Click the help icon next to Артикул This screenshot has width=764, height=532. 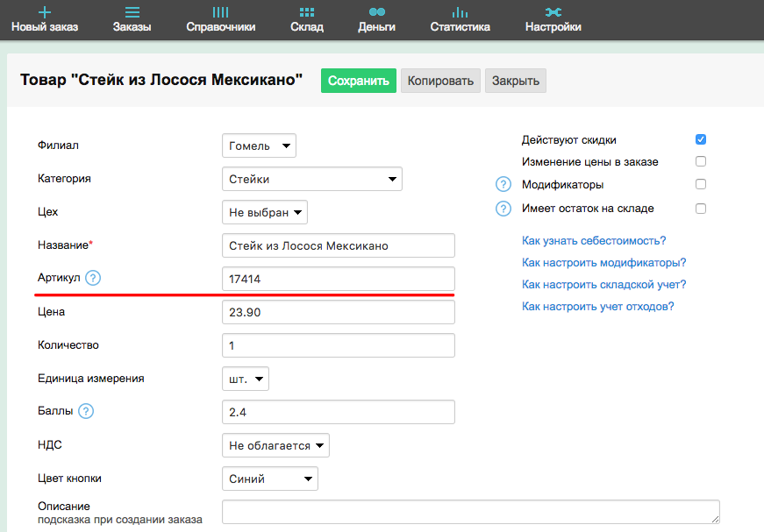click(93, 278)
